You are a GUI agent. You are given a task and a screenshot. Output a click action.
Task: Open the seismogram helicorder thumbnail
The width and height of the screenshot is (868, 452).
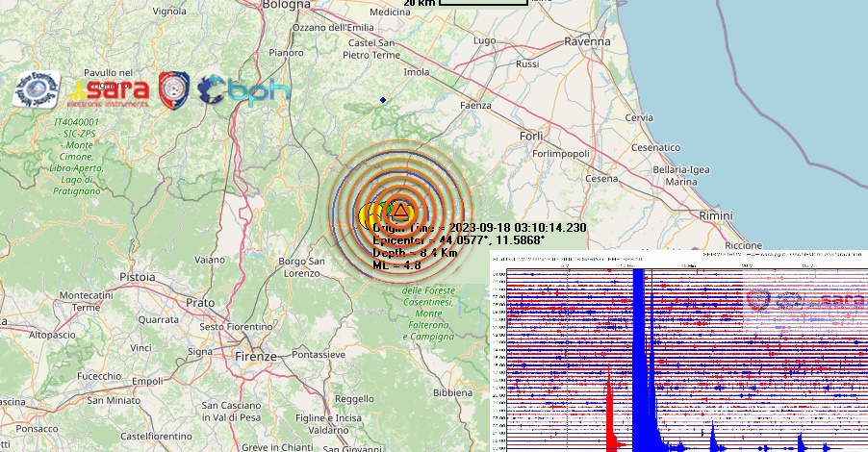678,351
